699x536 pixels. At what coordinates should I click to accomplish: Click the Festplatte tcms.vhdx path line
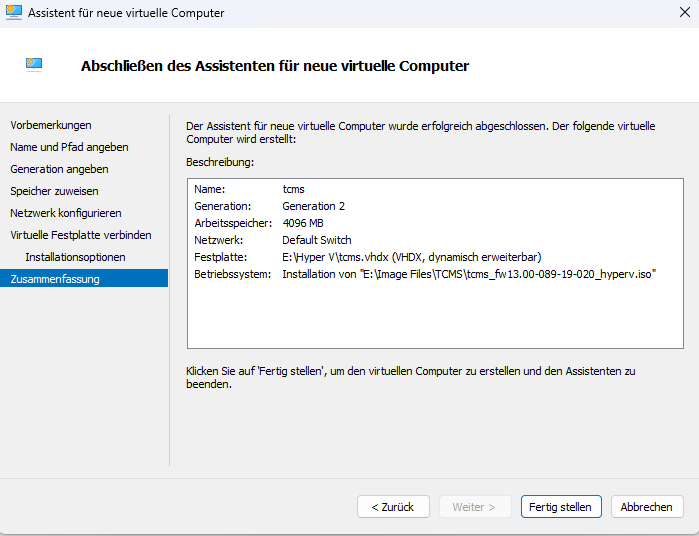tap(411, 257)
